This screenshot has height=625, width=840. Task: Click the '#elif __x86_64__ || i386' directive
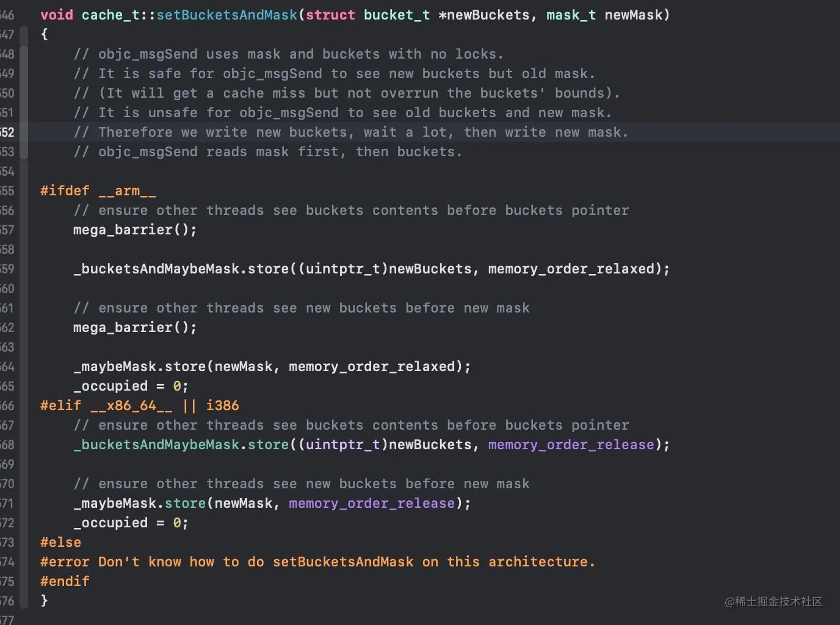(x=140, y=405)
